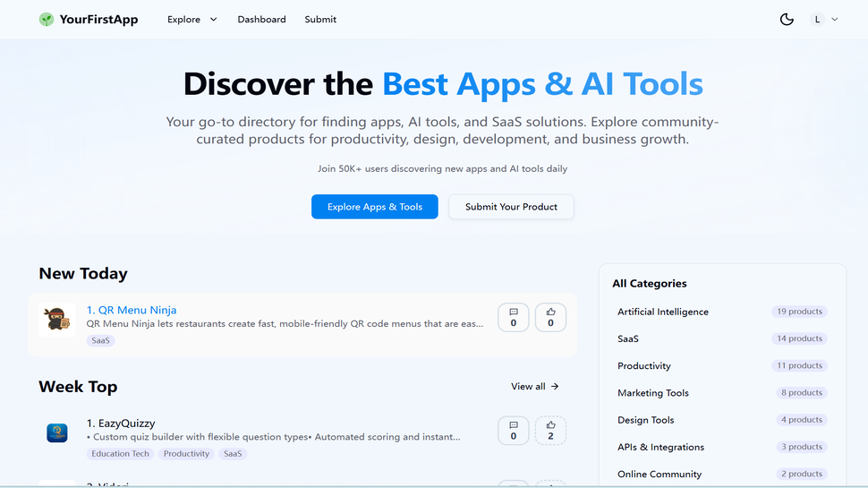Click the Join 50K+ users tagline
The image size is (868, 488).
click(x=442, y=169)
